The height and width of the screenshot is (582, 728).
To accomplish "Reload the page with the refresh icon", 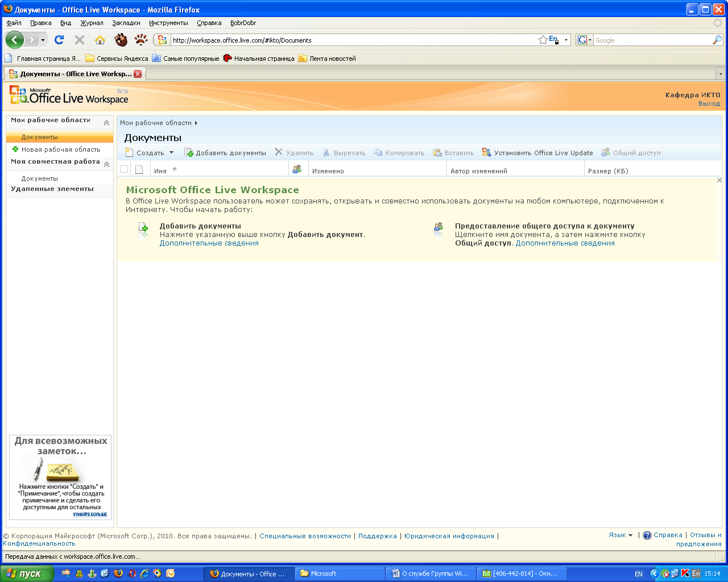I will pos(59,40).
